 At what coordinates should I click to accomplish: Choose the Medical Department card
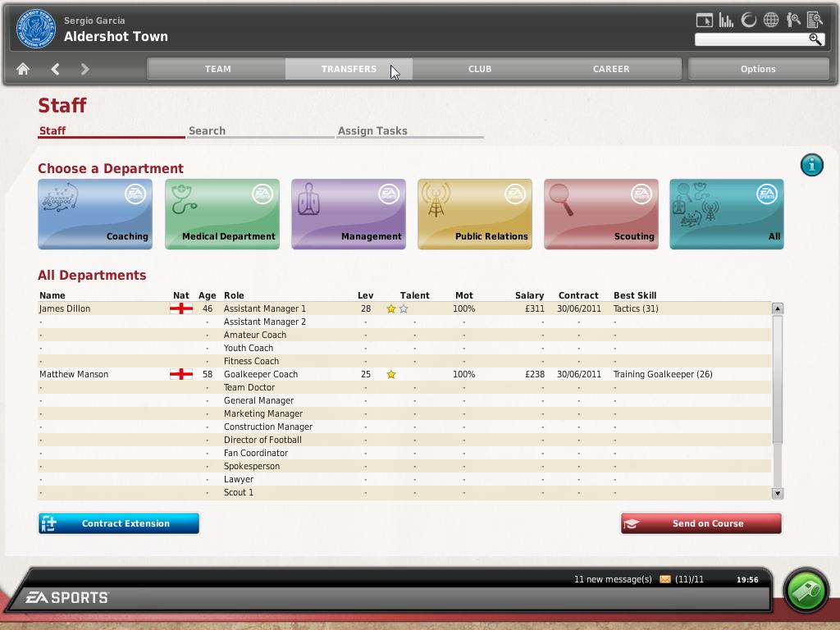point(222,213)
